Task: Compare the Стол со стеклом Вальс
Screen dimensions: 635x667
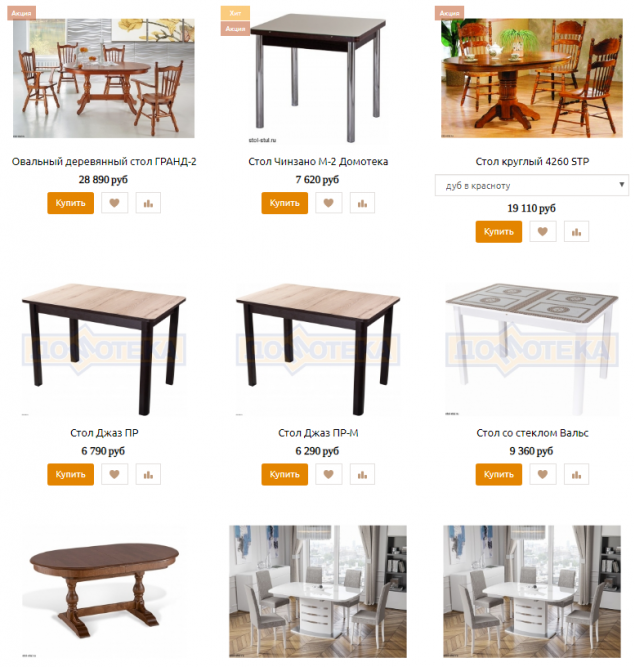Action: 576,474
